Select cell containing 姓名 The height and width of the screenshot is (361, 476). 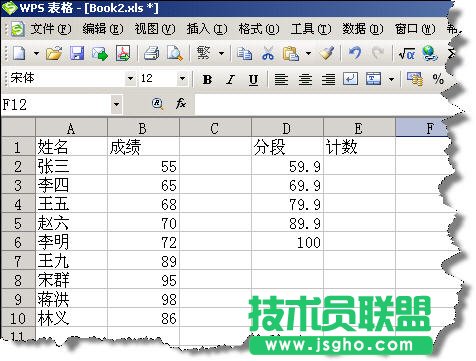pos(71,147)
